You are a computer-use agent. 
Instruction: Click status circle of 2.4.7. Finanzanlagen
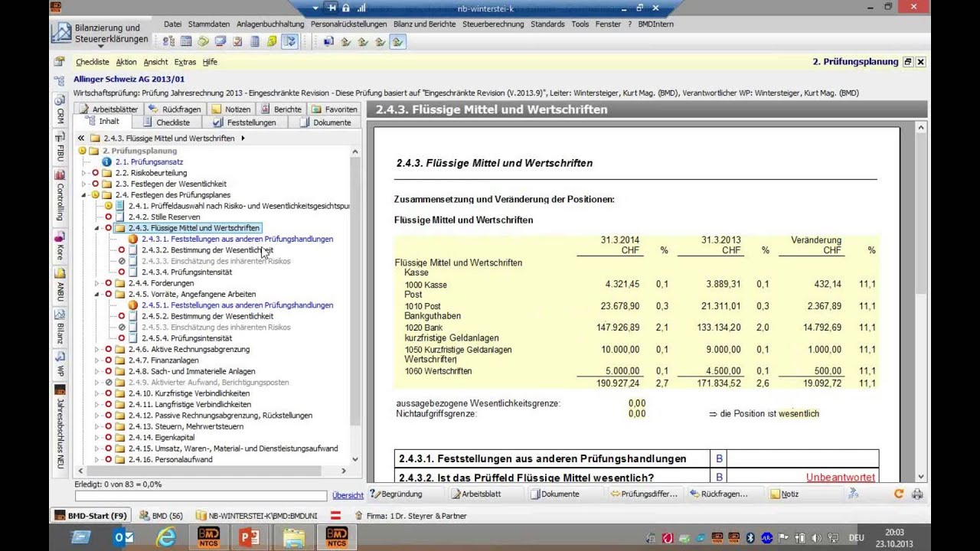tap(109, 360)
